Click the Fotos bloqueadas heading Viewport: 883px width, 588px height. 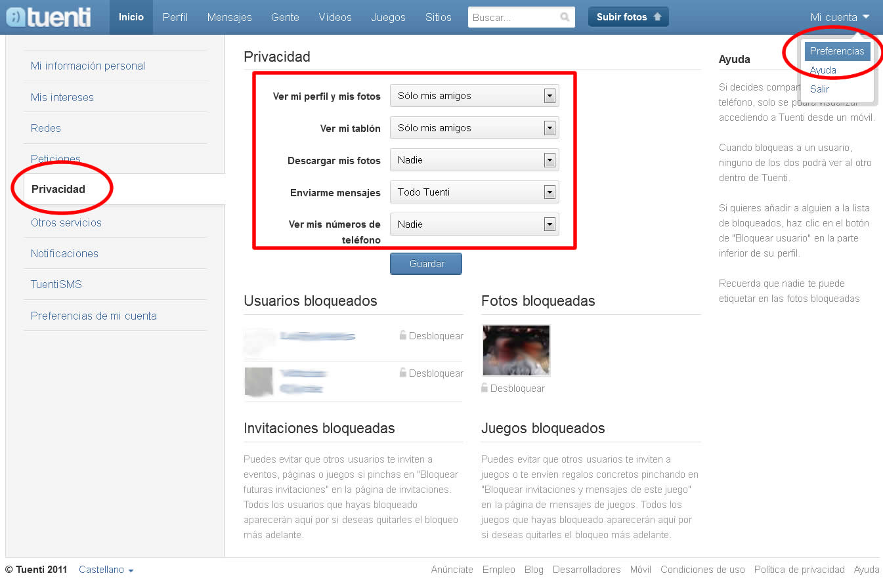(538, 301)
